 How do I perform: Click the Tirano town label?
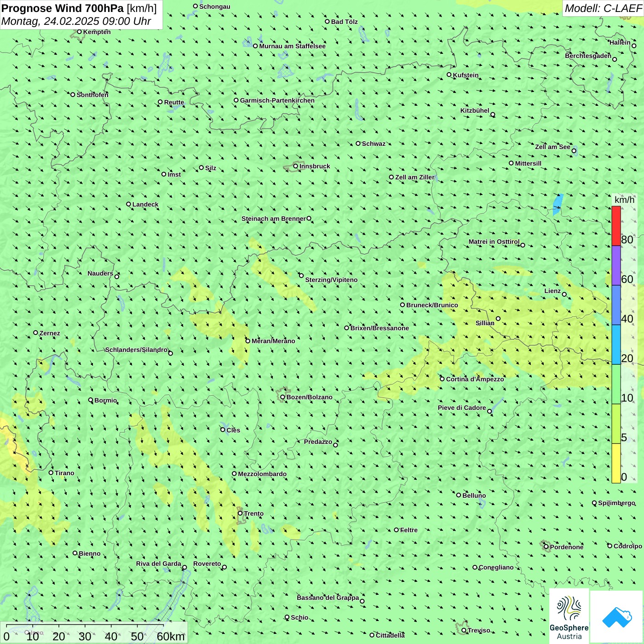click(x=64, y=473)
